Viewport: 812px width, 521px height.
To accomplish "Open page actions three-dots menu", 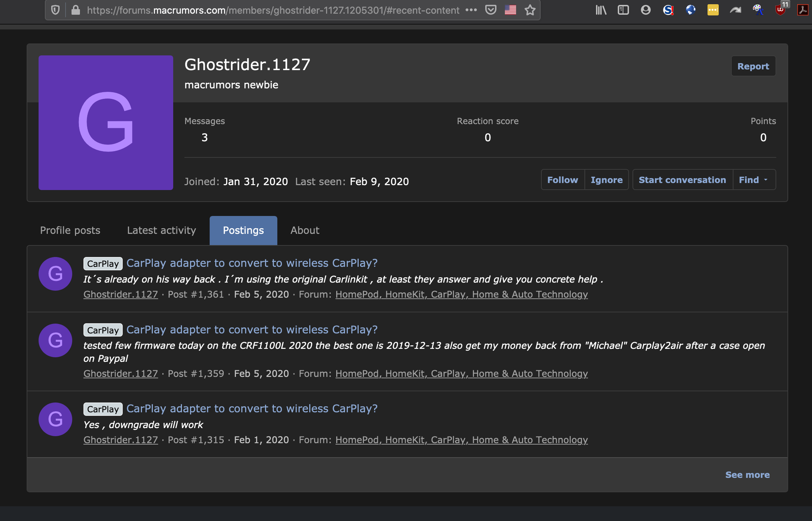I will click(471, 10).
